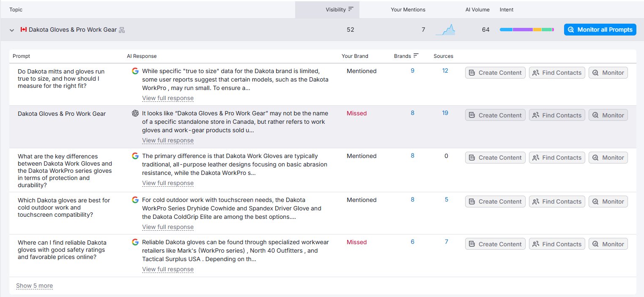The height and width of the screenshot is (297, 644).
Task: Click the Mentioned status in the key differences row
Action: 362,156
